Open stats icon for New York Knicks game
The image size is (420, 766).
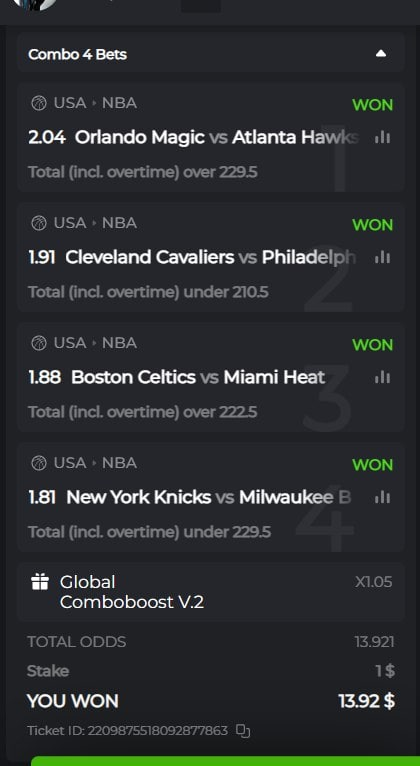click(382, 497)
